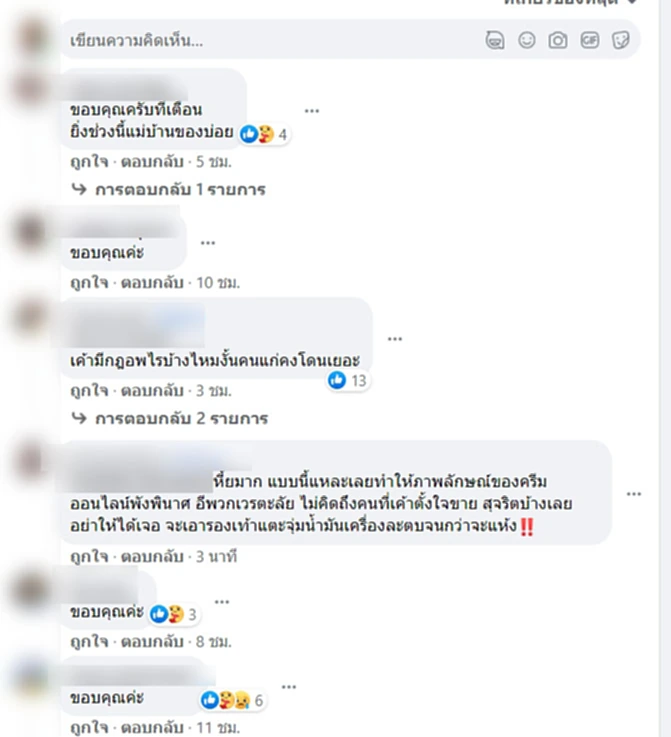
Task: Open the emoji picker in comment box
Action: tap(527, 40)
